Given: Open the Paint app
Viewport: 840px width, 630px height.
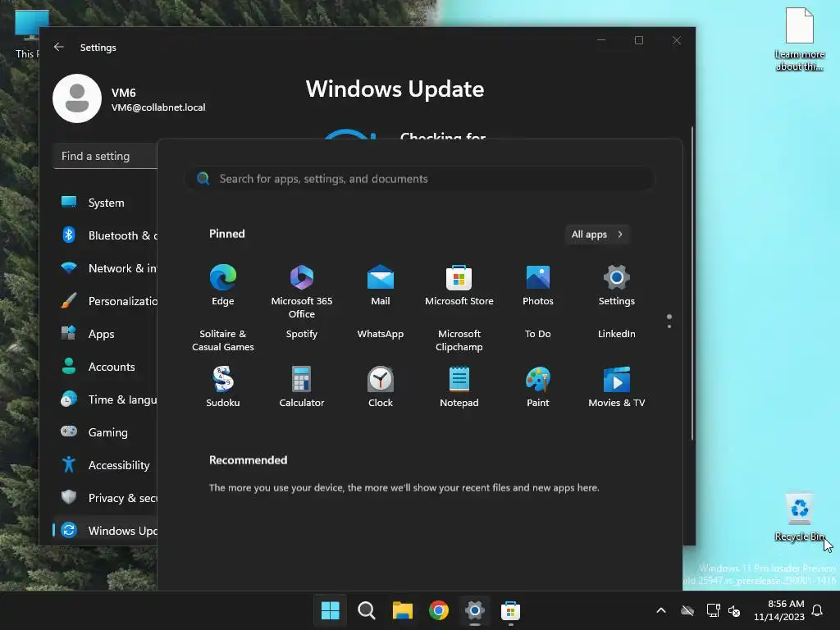Looking at the screenshot, I should [538, 387].
